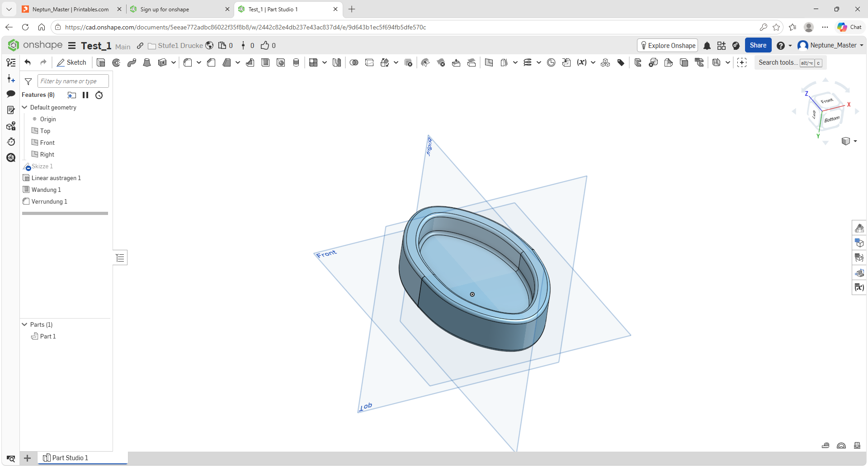868x467 pixels.
Task: Select the Part Studio 1 tab
Action: click(82, 458)
